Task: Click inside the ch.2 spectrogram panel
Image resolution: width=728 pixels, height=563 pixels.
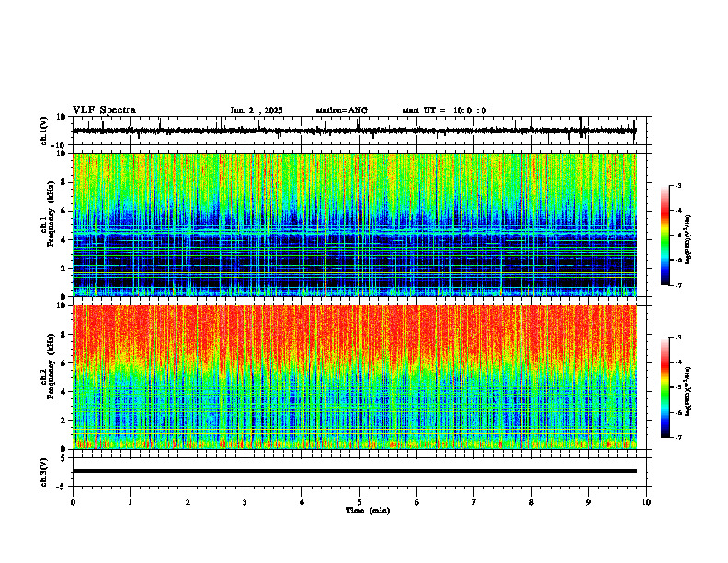Action: [x=355, y=377]
